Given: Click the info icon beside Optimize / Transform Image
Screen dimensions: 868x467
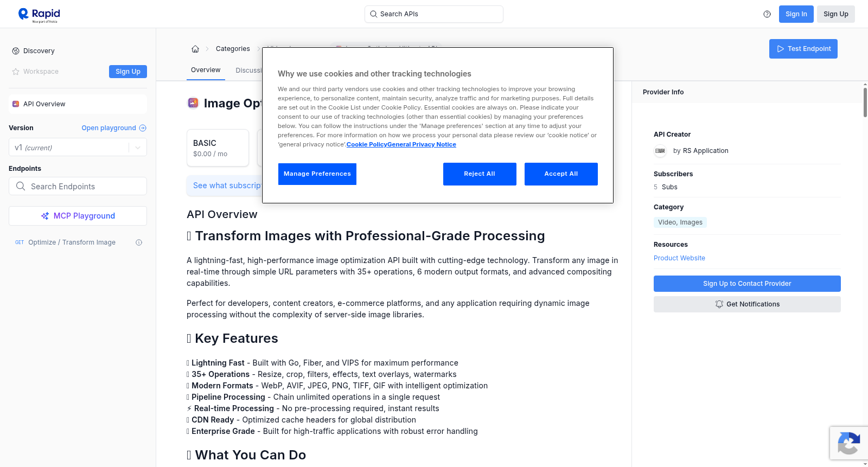Looking at the screenshot, I should coord(139,242).
